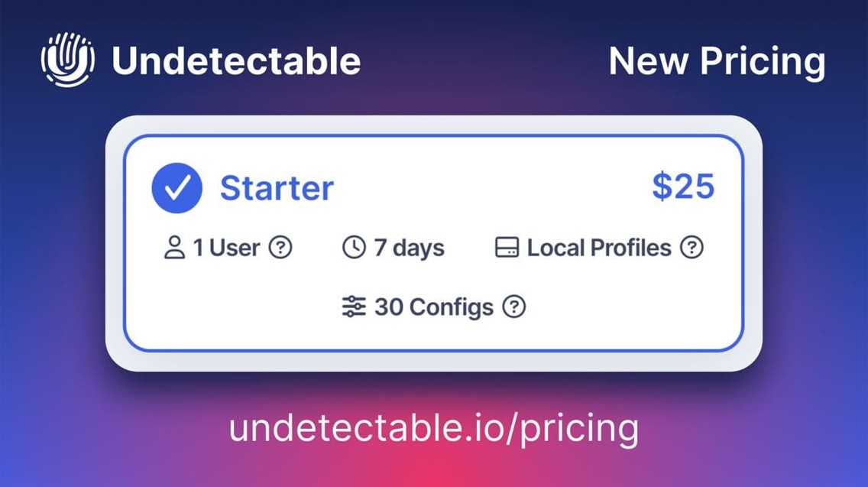
Task: Open help icon next to 30 Configs
Action: [x=513, y=307]
